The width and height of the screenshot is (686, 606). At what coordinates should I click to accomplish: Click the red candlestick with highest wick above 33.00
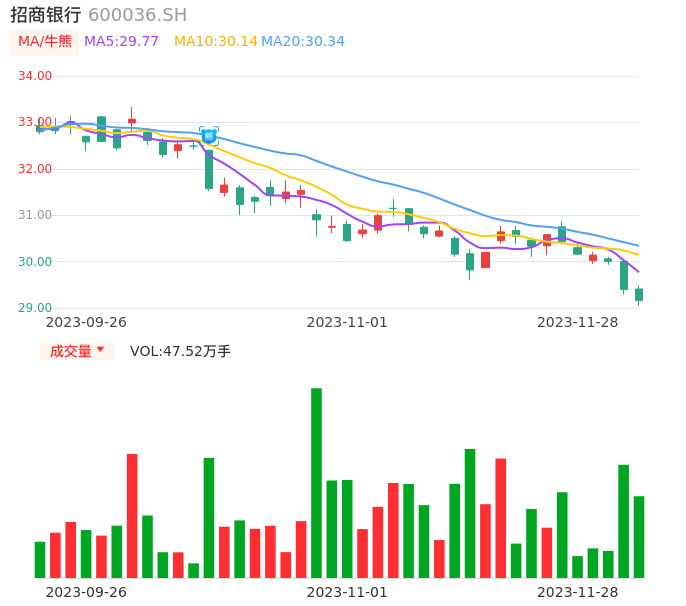(x=132, y=119)
